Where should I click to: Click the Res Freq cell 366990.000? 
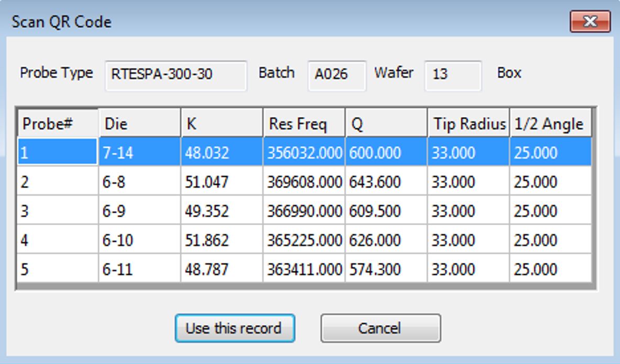(x=304, y=211)
